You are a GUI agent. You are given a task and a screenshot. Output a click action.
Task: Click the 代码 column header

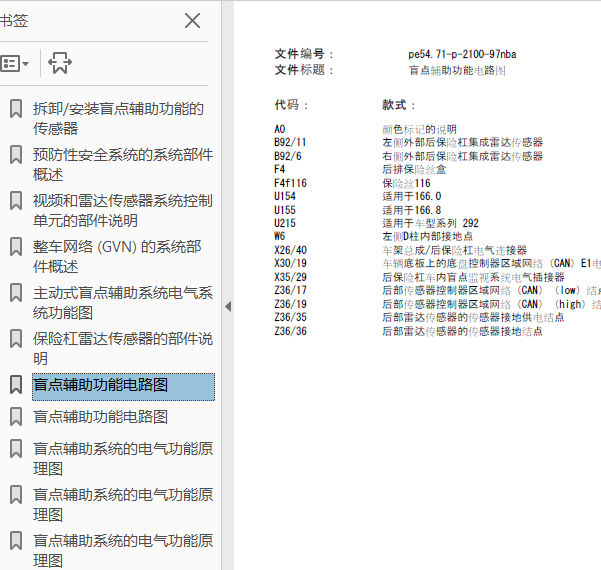tap(291, 105)
